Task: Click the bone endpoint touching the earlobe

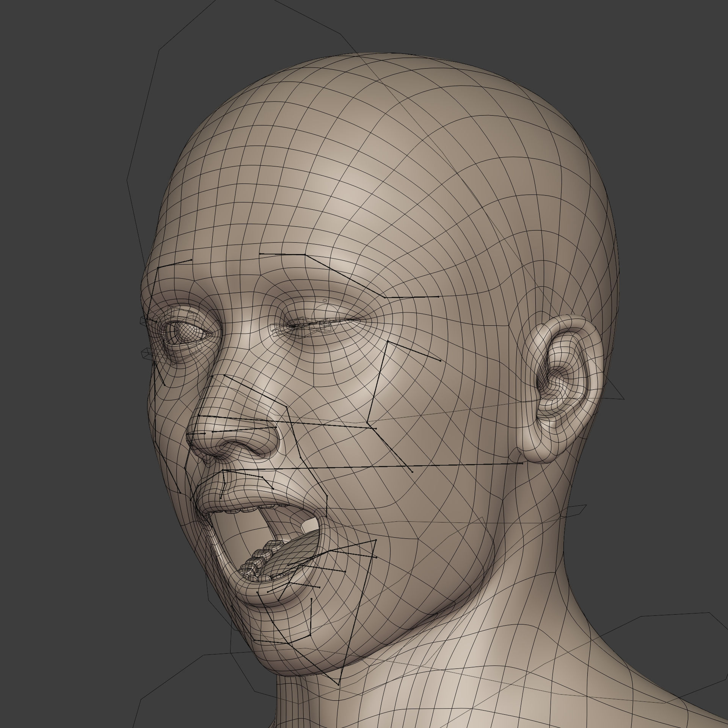Action: click(522, 463)
